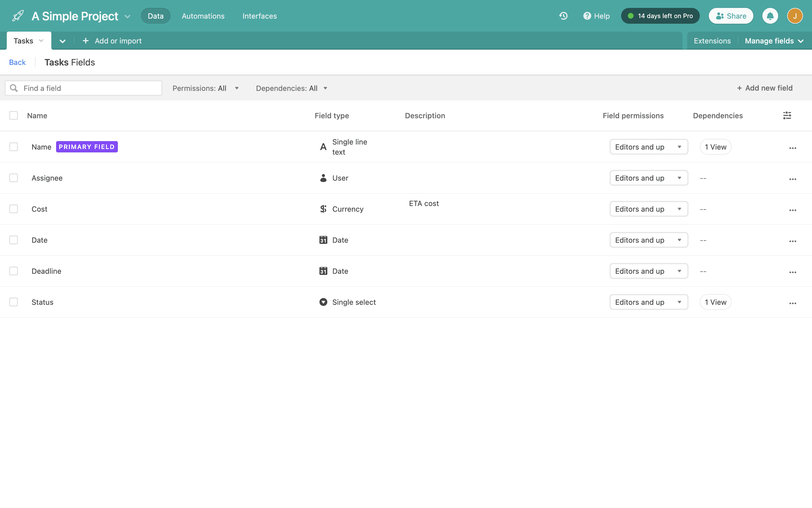Image resolution: width=812 pixels, height=508 pixels.
Task: Click the Help question mark icon
Action: (587, 16)
